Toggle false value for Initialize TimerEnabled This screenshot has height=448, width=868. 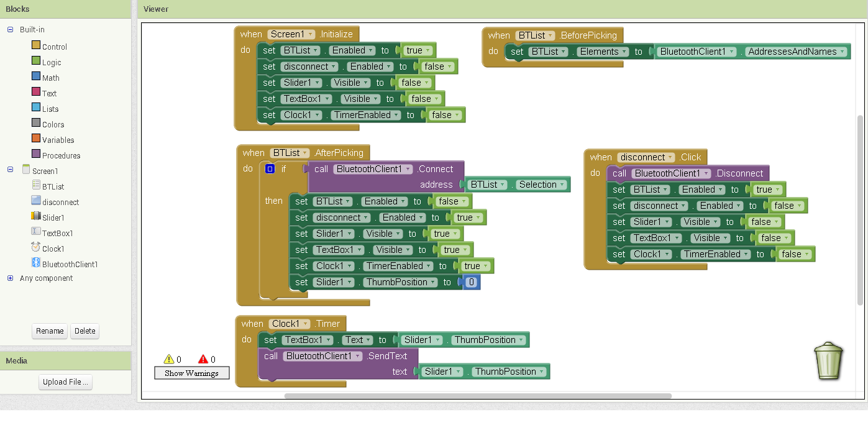(445, 115)
